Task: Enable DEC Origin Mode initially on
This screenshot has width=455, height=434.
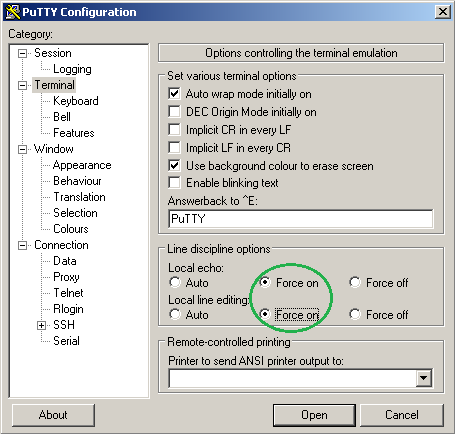Action: (174, 111)
